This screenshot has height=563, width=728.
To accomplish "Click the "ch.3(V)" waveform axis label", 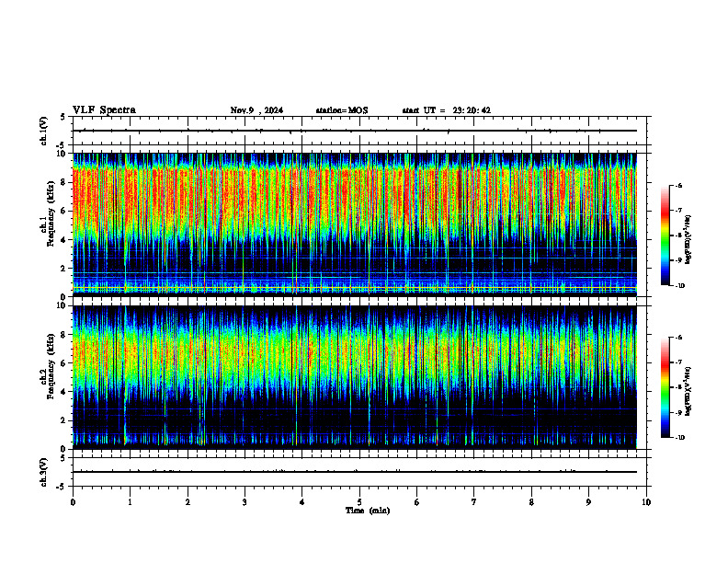I will [44, 472].
